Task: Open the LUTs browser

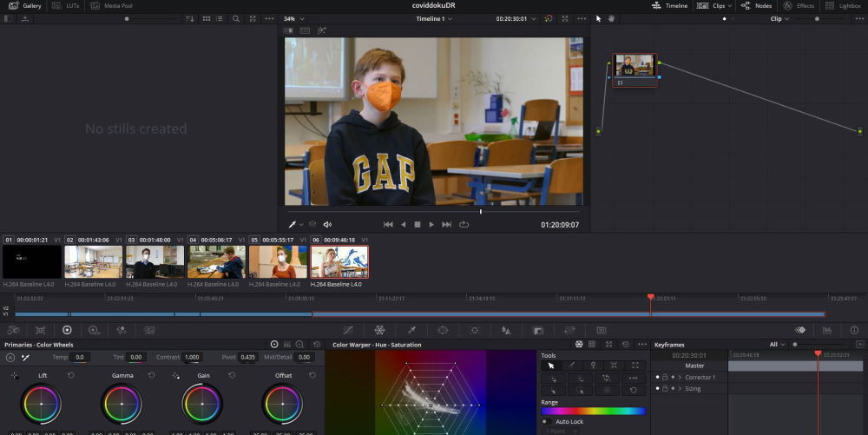Action: tap(65, 5)
